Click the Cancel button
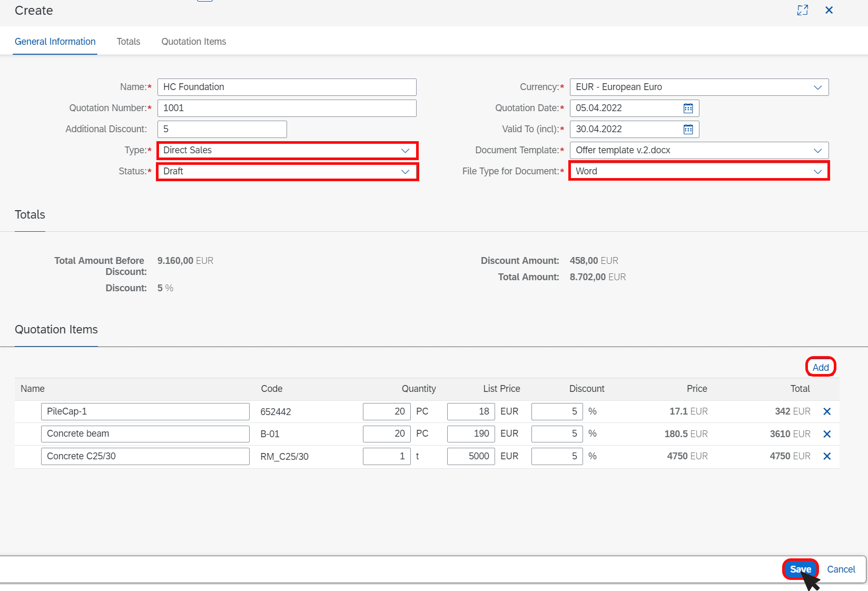The width and height of the screenshot is (868, 591). click(841, 569)
